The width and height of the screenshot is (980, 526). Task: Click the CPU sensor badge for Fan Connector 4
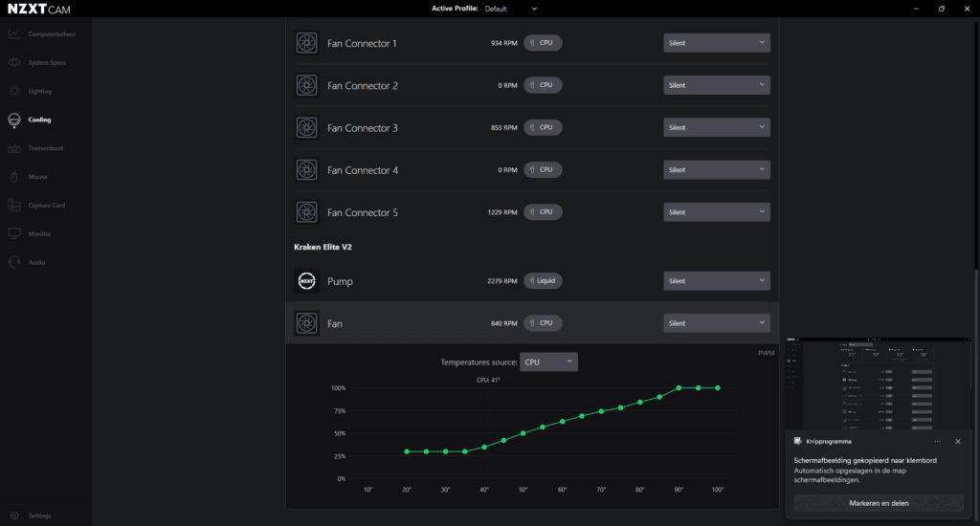click(543, 169)
